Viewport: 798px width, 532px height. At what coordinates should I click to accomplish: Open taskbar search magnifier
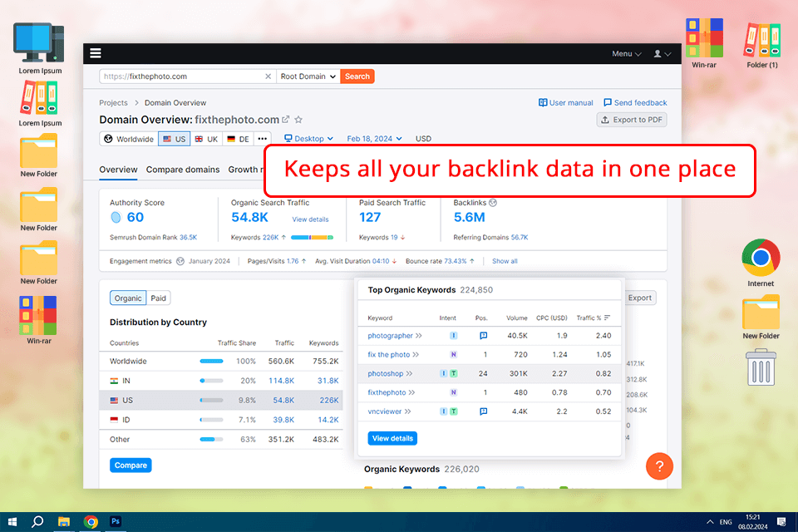coord(37,522)
